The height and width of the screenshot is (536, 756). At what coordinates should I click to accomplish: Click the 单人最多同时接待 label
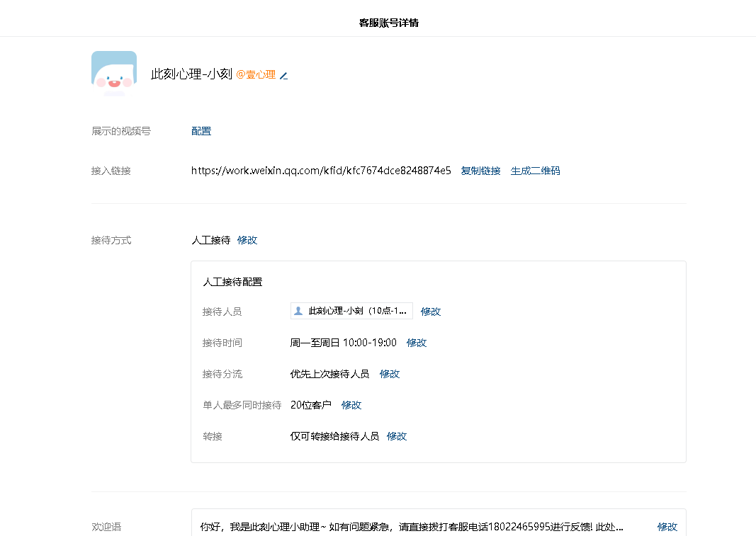pyautogui.click(x=242, y=405)
